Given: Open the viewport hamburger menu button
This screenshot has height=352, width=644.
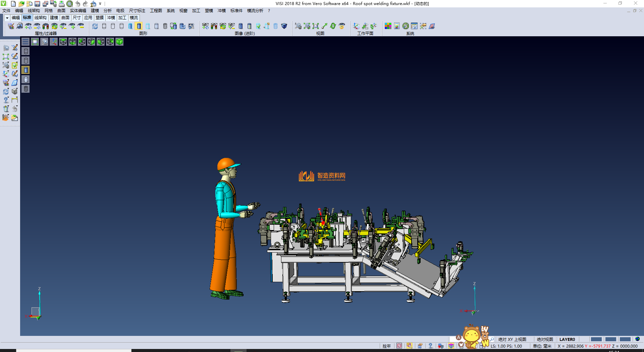Looking at the screenshot, I should point(25,42).
